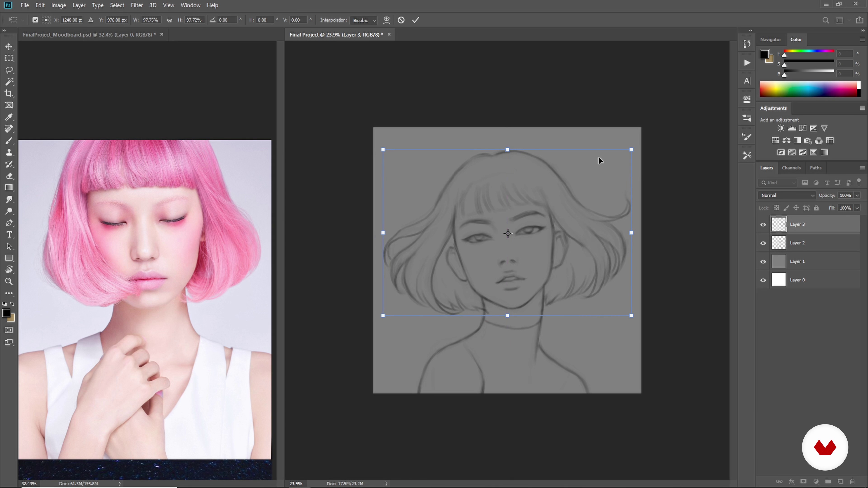Add a Brightness/Contrast adjustment
Viewport: 868px width, 488px height.
pyautogui.click(x=780, y=128)
